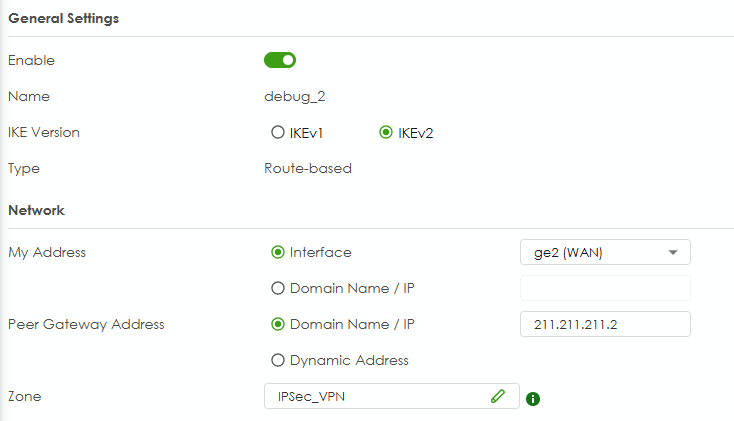Click the green info icon beside Zone
The width and height of the screenshot is (734, 421).
[x=533, y=398]
